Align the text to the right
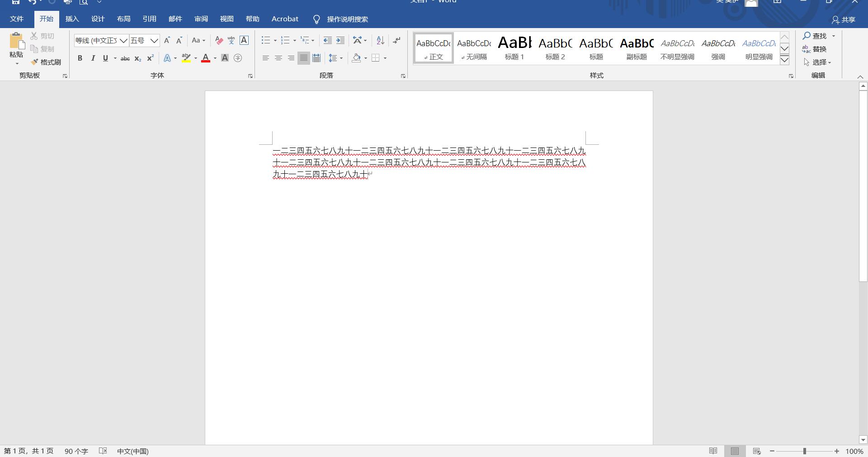The width and height of the screenshot is (868, 457). point(291,58)
